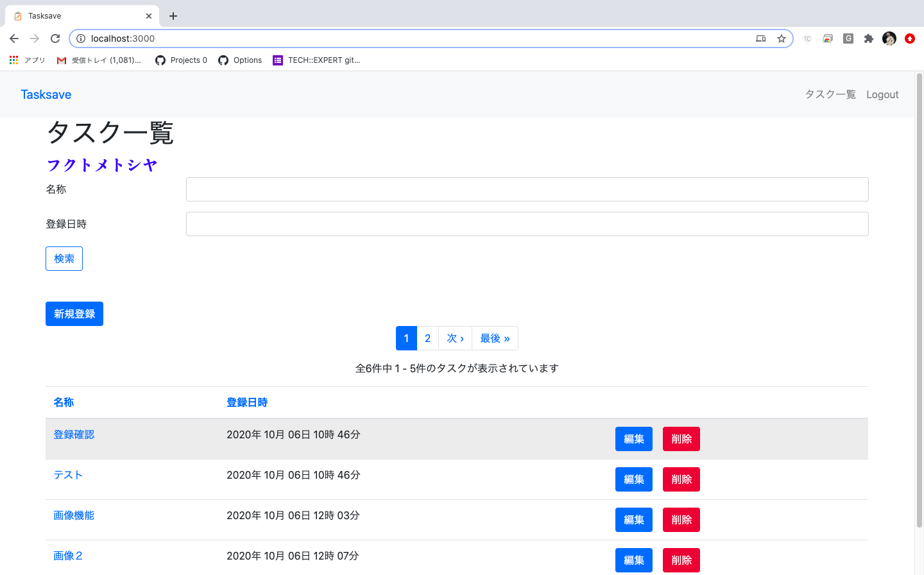Image resolution: width=924 pixels, height=575 pixels.
Task: Jump to 最後 » last page
Action: click(x=495, y=338)
